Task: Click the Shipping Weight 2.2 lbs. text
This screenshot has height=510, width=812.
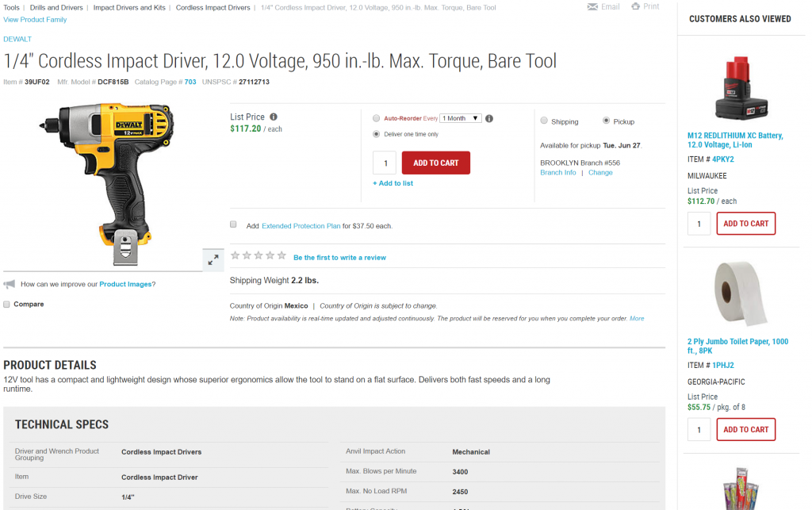Action: click(x=274, y=281)
